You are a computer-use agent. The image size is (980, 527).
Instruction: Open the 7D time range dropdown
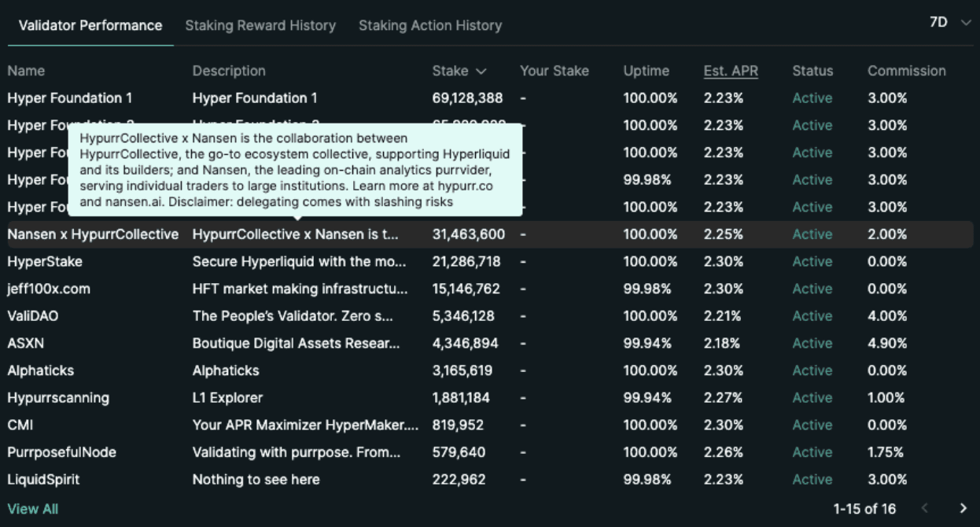[950, 23]
